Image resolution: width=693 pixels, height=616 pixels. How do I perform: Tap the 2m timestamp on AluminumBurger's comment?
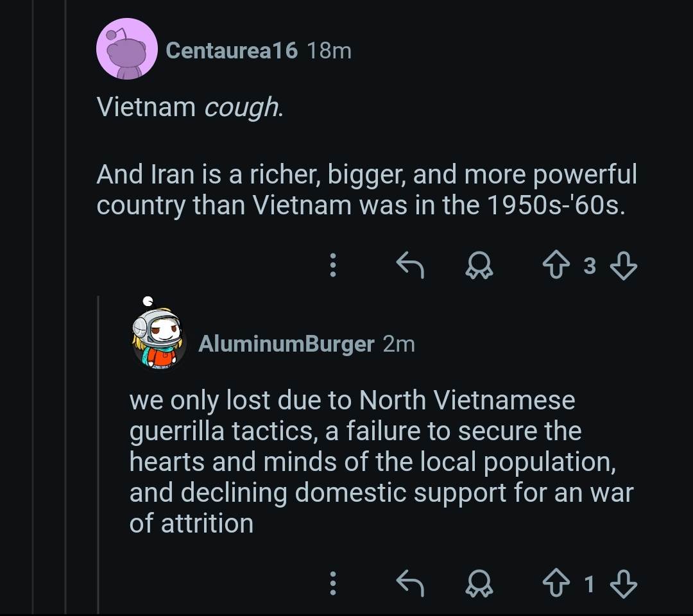coord(399,344)
